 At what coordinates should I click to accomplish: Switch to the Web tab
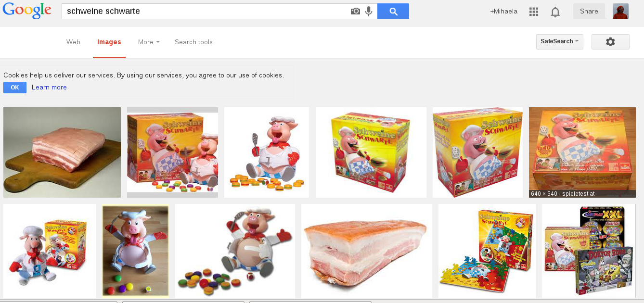[73, 42]
